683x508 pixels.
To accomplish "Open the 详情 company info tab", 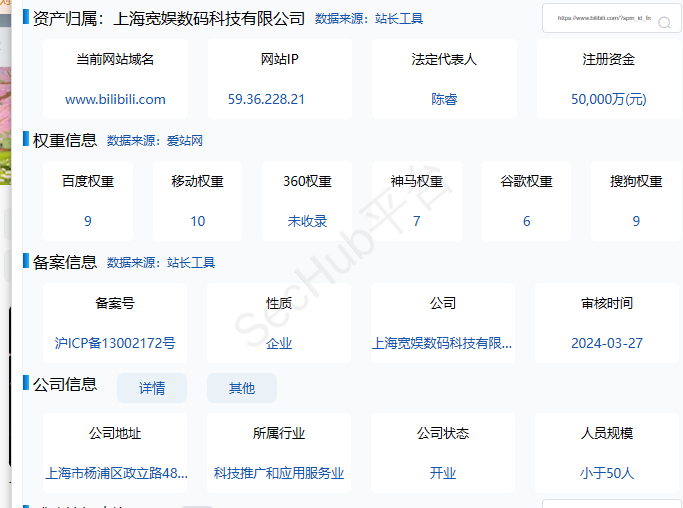I will [152, 388].
